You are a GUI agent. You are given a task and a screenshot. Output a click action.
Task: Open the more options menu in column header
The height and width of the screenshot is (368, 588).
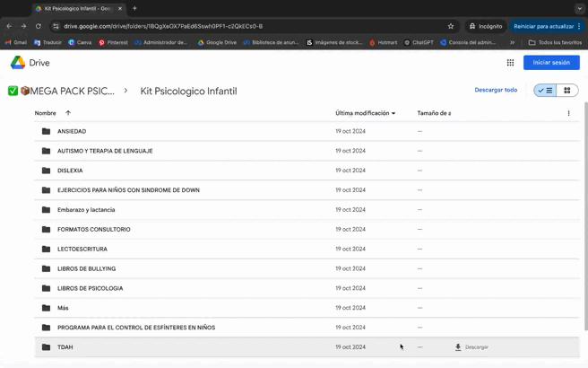tap(568, 113)
